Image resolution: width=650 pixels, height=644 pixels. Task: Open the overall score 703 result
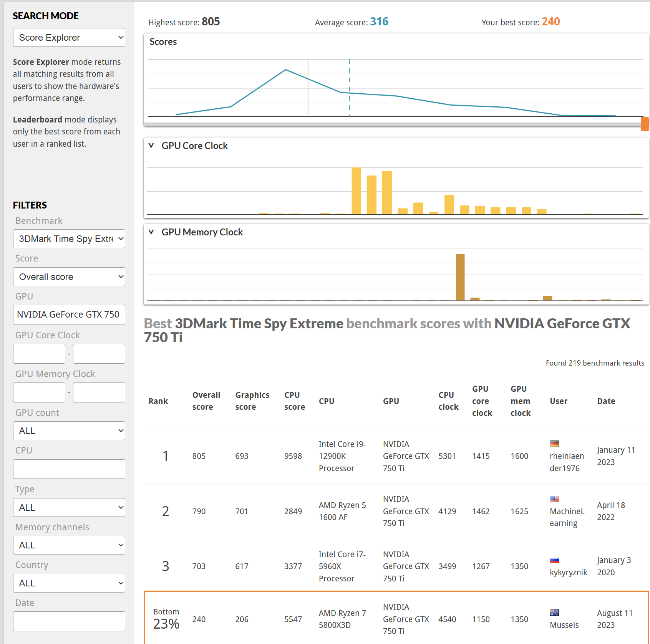tap(199, 566)
